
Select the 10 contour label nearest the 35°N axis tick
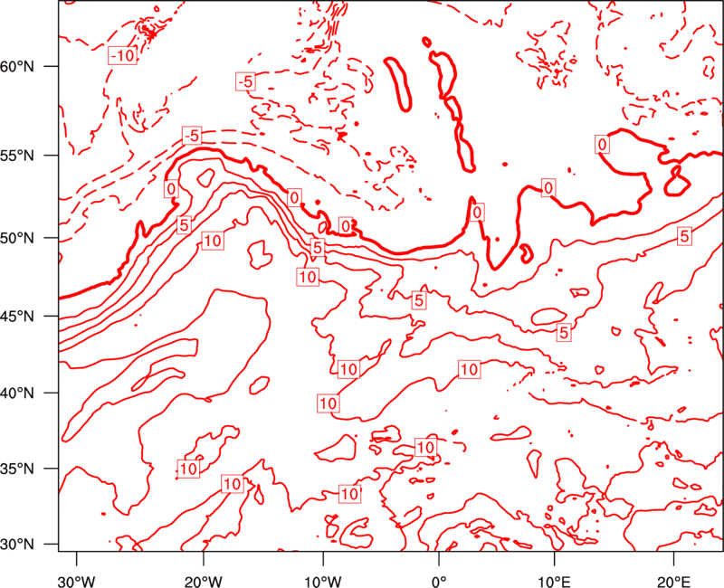pos(188,469)
